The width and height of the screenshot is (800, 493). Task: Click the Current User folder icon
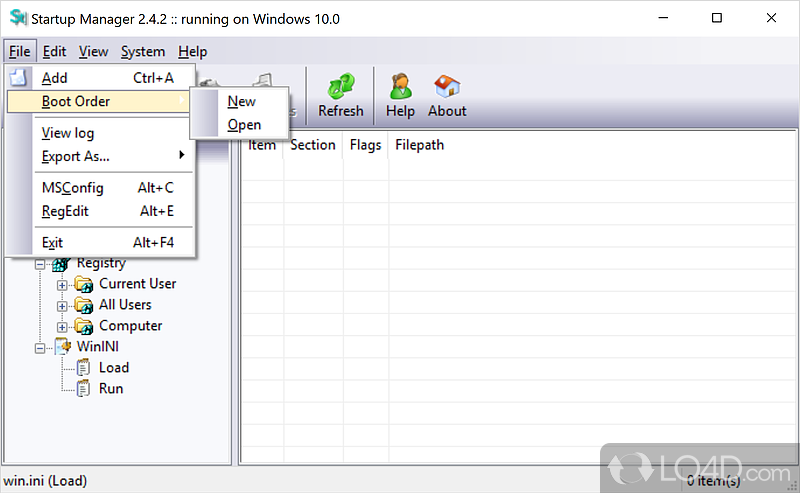click(84, 284)
